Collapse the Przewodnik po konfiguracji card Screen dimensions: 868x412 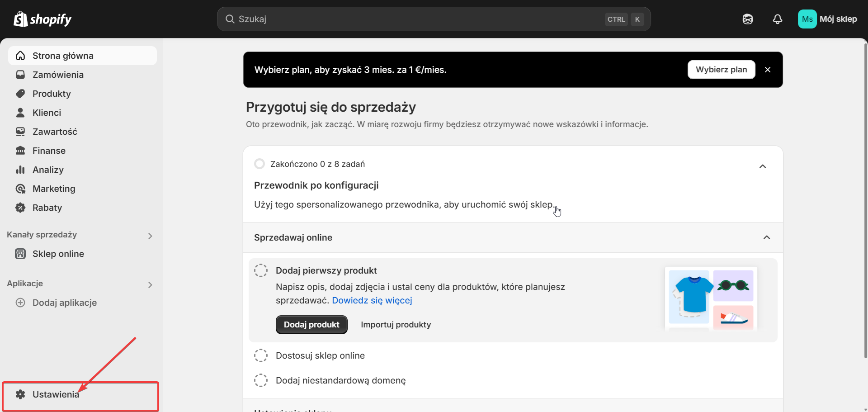(763, 166)
